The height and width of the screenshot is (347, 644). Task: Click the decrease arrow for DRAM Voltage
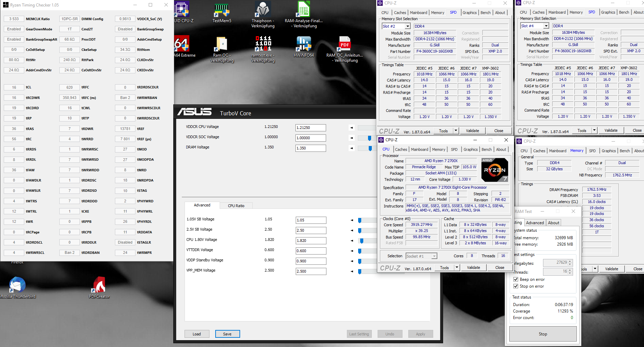[352, 148]
